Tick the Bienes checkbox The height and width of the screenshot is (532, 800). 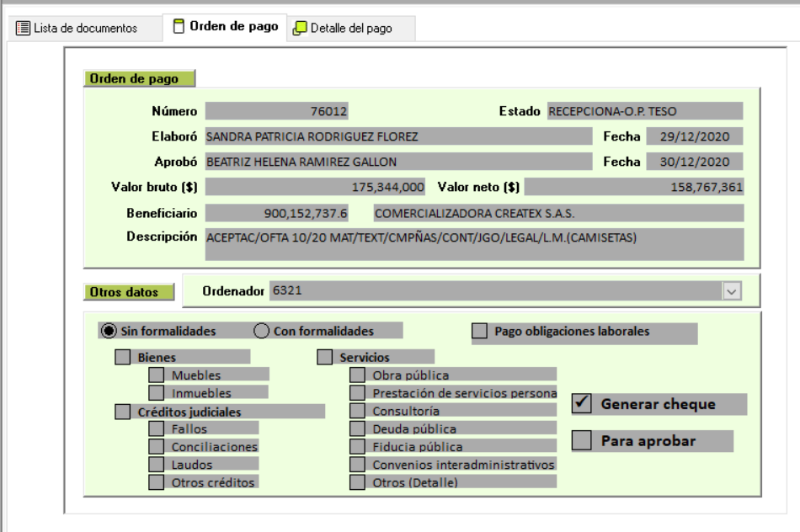pyautogui.click(x=123, y=358)
